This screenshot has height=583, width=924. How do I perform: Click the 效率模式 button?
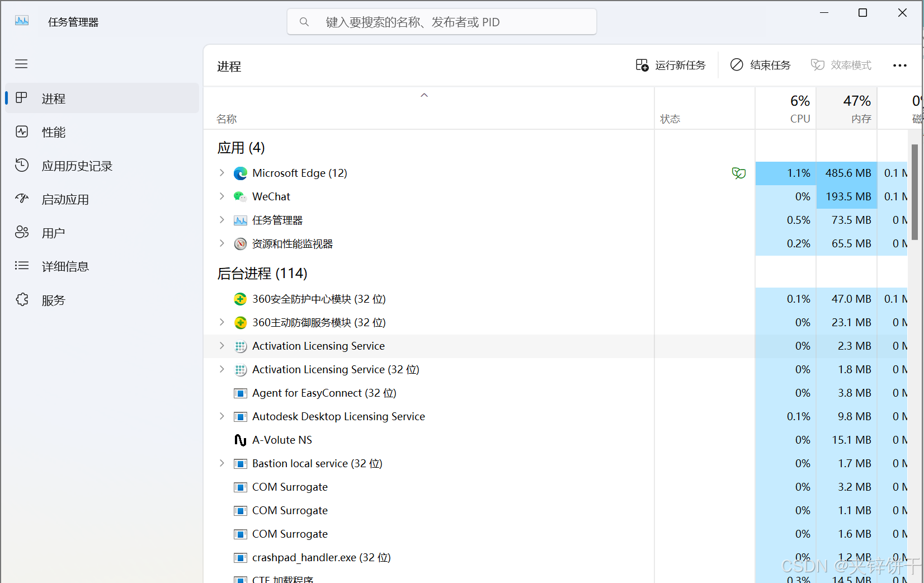pyautogui.click(x=841, y=65)
